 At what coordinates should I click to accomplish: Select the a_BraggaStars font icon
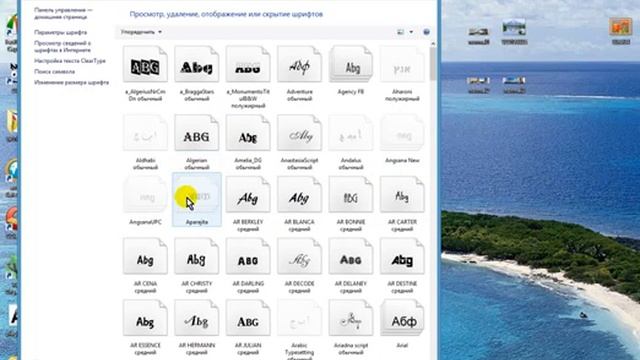tap(197, 64)
